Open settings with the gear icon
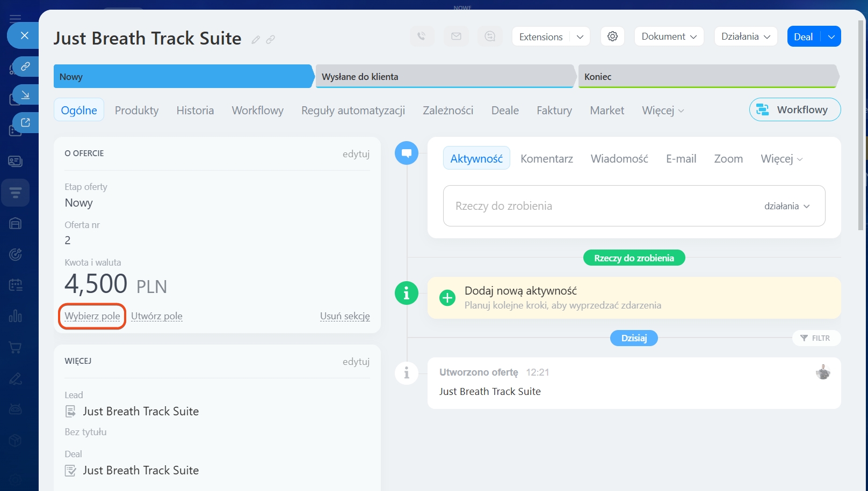868x491 pixels. tap(612, 36)
